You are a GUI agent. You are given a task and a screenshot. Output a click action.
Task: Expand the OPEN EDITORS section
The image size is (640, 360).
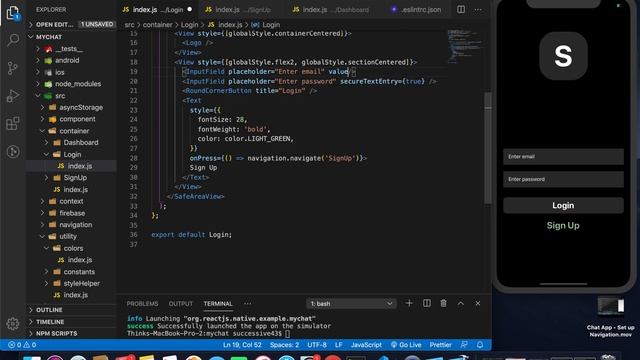point(71,24)
